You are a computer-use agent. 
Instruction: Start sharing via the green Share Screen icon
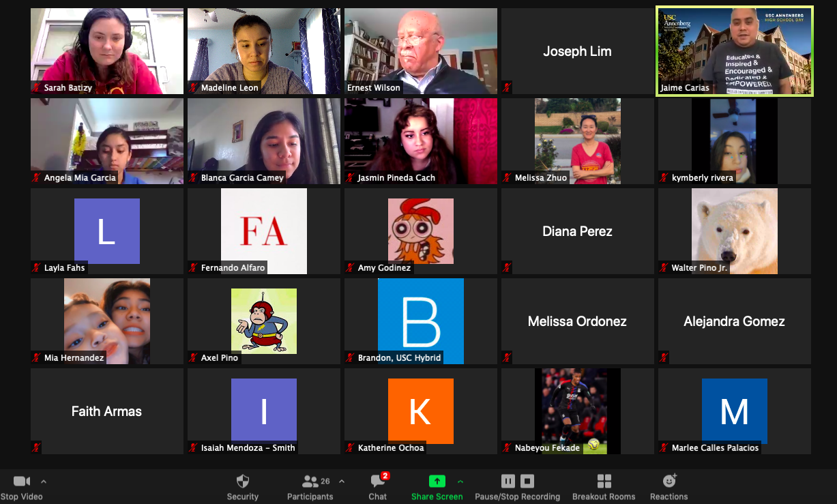pos(437,481)
